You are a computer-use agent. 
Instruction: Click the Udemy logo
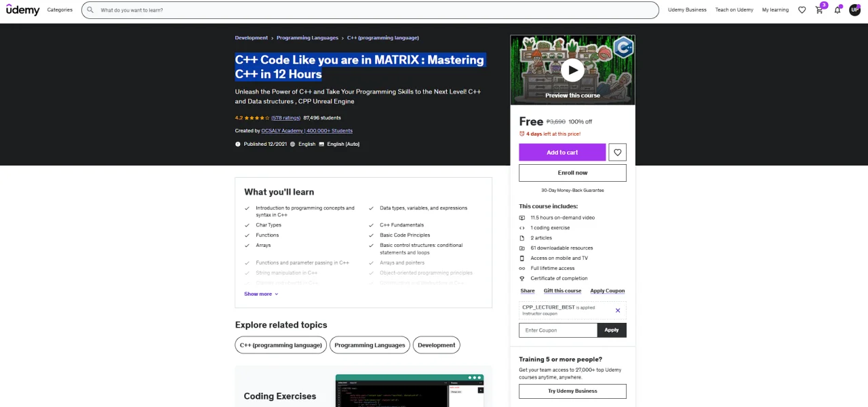[23, 10]
